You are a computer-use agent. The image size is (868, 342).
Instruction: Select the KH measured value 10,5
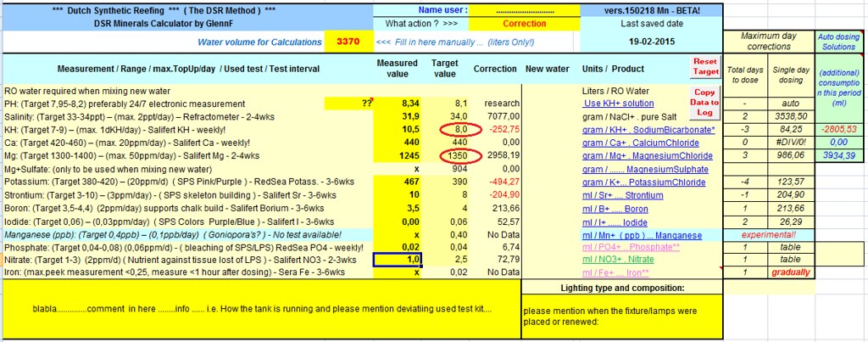pyautogui.click(x=398, y=130)
